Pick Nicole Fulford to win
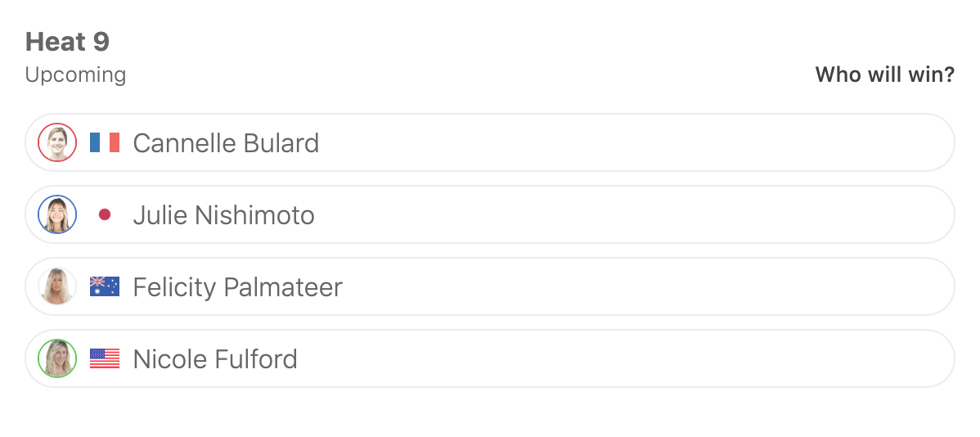This screenshot has height=437, width=980. coord(573,359)
